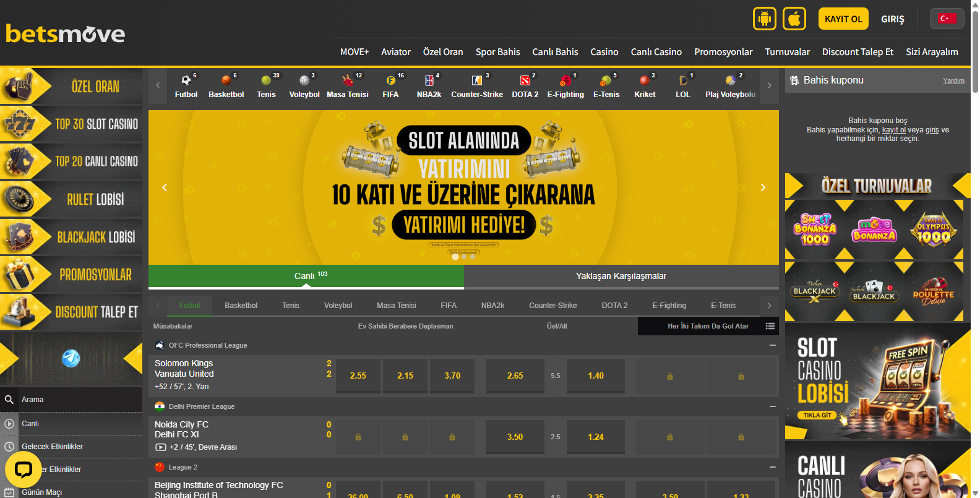Open the Apple app download icon
Image resolution: width=980 pixels, height=498 pixels.
tap(794, 19)
